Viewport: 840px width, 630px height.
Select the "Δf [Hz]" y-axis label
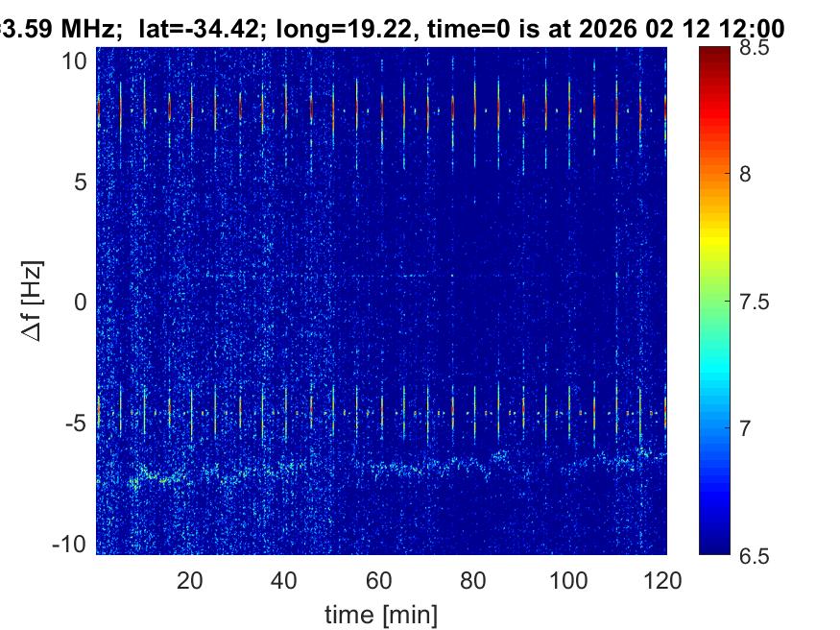pyautogui.click(x=36, y=301)
